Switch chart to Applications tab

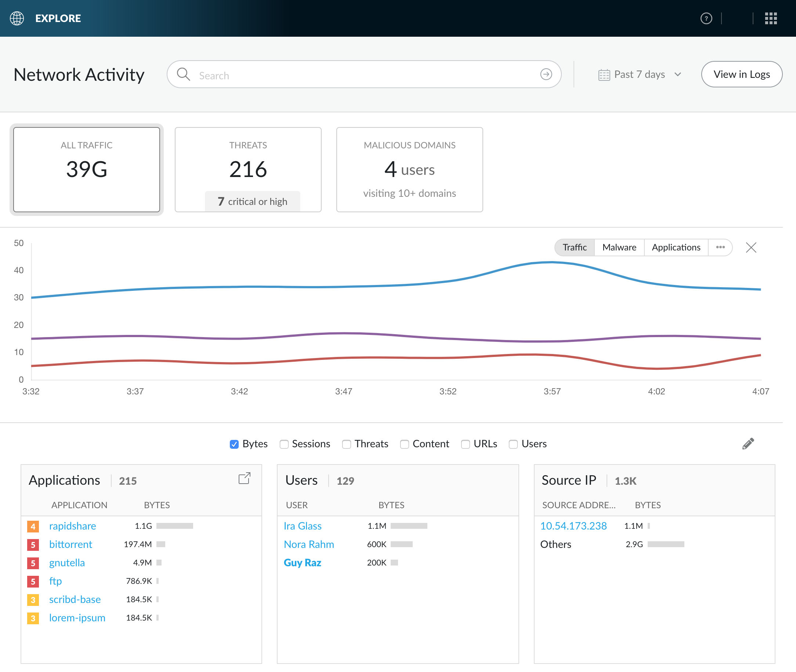pos(676,248)
